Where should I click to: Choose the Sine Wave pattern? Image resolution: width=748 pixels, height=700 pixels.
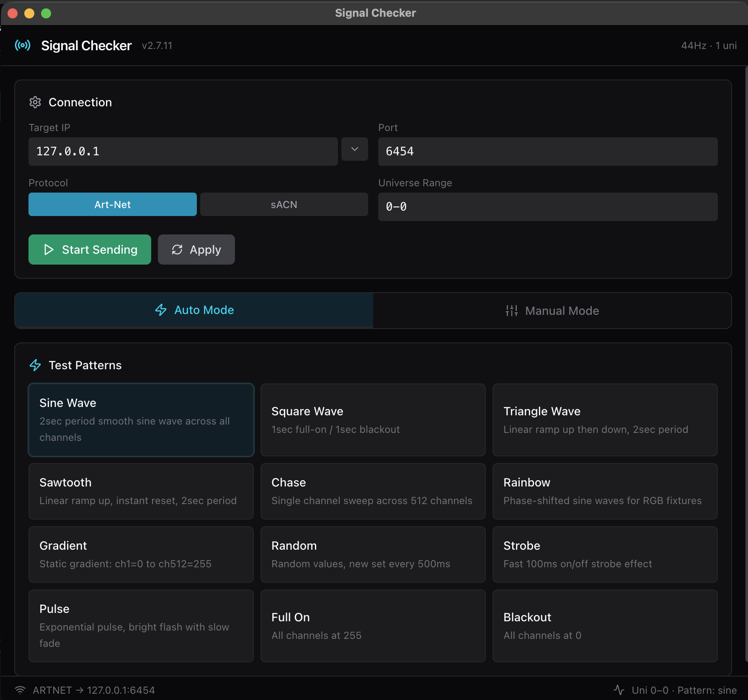point(141,420)
